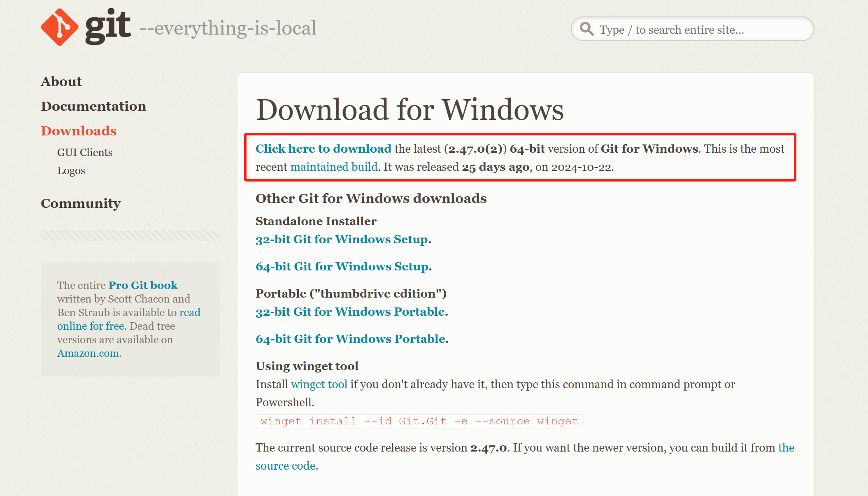Follow the Amazon.com link
Screen dimensions: 868x496
click(x=88, y=354)
